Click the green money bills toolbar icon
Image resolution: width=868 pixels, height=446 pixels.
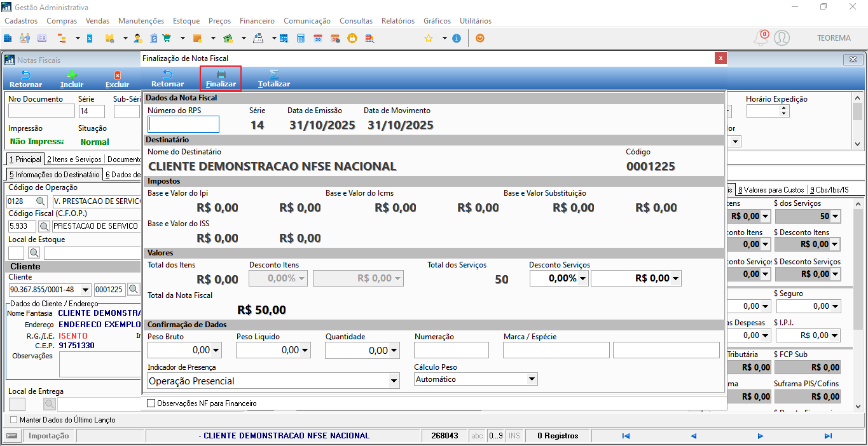(228, 38)
